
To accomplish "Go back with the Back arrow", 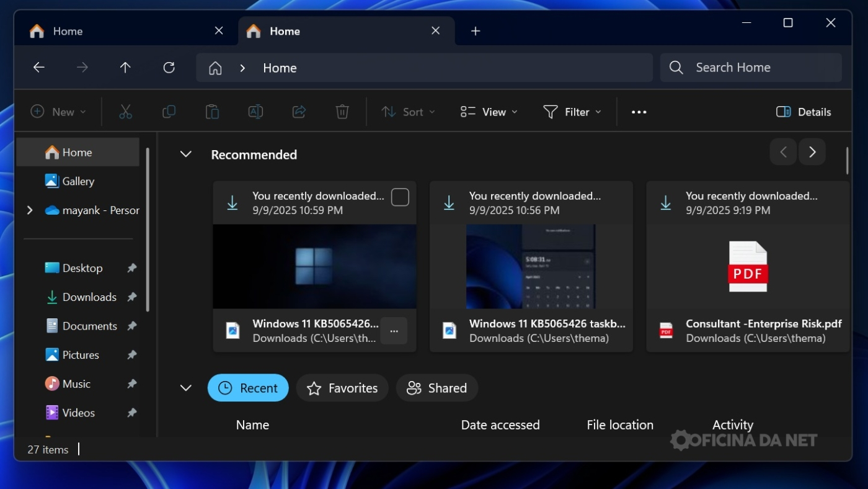I will 39,68.
